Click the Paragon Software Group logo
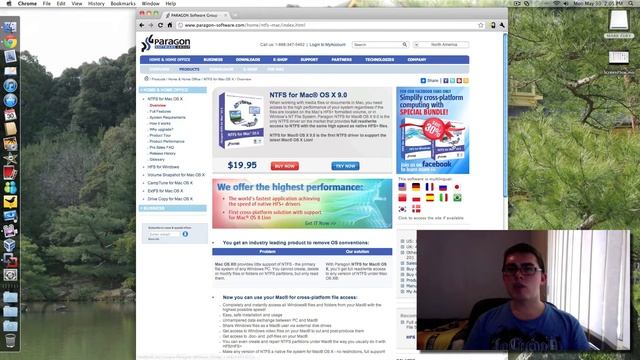640x360 pixels. [x=166, y=43]
